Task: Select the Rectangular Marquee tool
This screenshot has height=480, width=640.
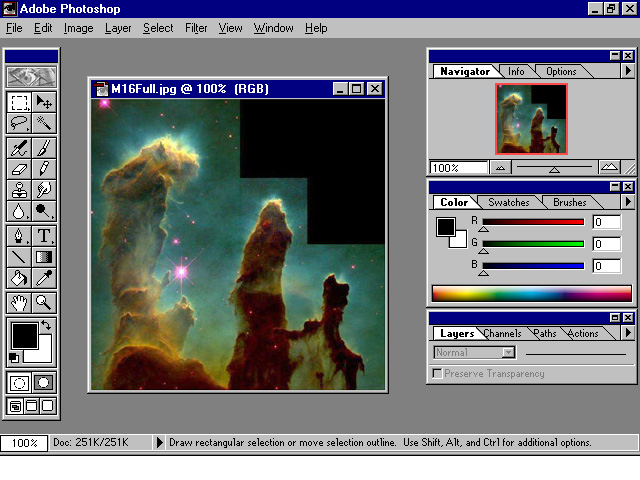Action: point(19,102)
